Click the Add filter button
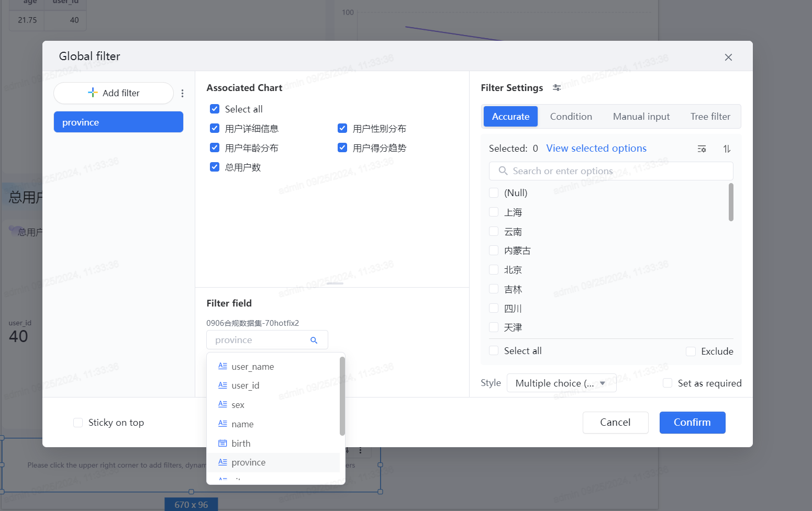Screen dimensions: 812x511 point(114,93)
